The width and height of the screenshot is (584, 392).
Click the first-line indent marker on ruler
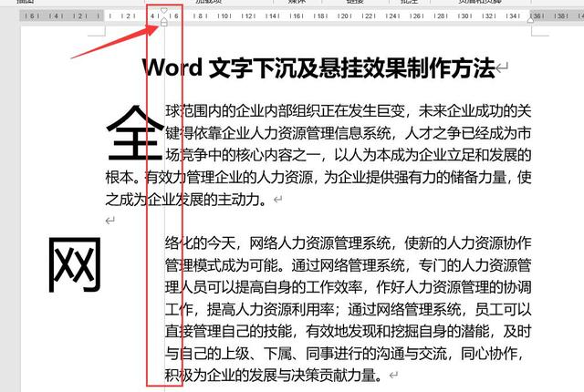164,11
